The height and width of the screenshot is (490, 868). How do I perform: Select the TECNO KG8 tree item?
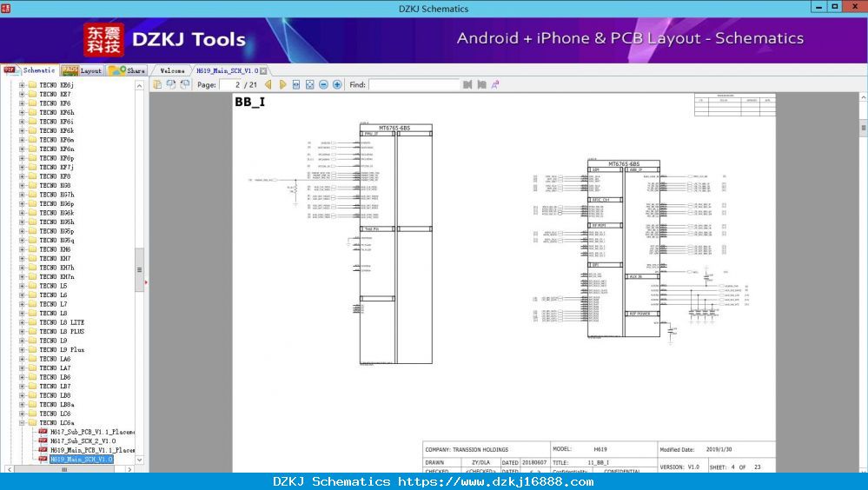[55, 185]
